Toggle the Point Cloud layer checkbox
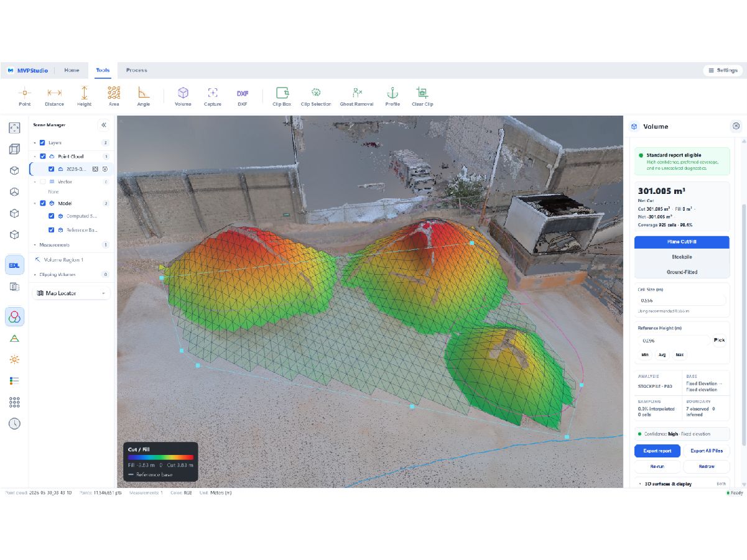The width and height of the screenshot is (747, 560). [x=43, y=157]
